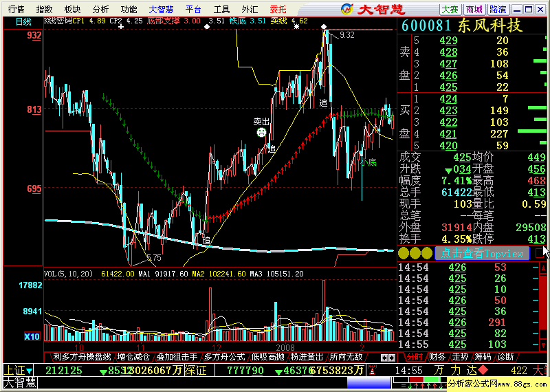Click the second yellow circle indicator
This screenshot has height=392, width=550.
pyautogui.click(x=415, y=253)
